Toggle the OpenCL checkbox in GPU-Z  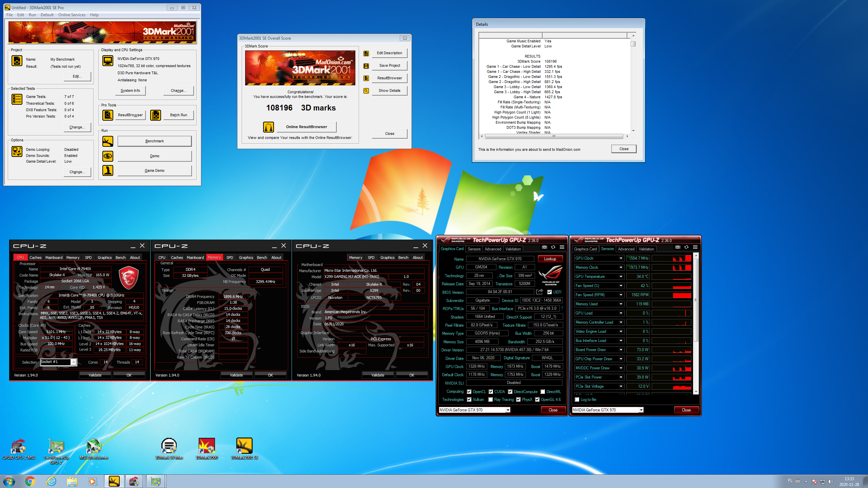469,392
